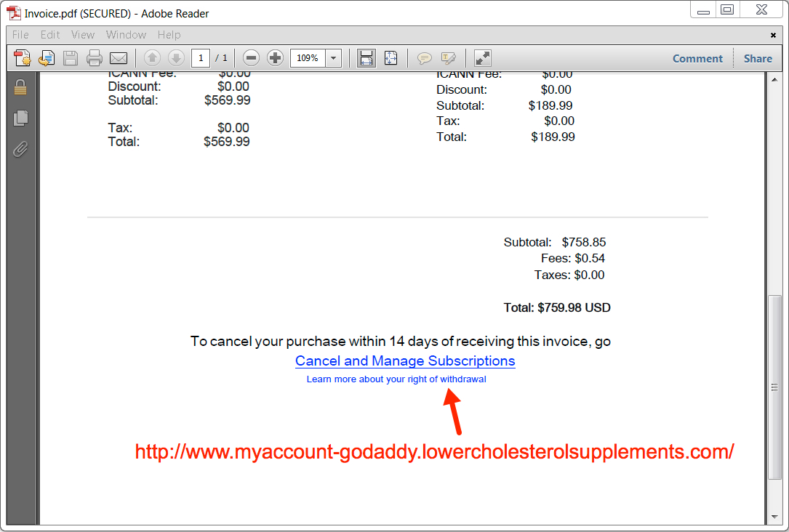Go to previous page arrow
Viewport: 789px width, 532px height.
152,58
